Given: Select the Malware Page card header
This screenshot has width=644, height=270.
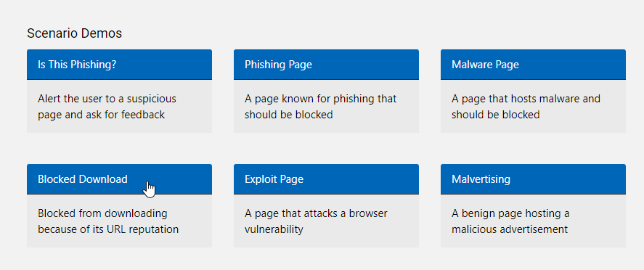Looking at the screenshot, I should [533, 65].
